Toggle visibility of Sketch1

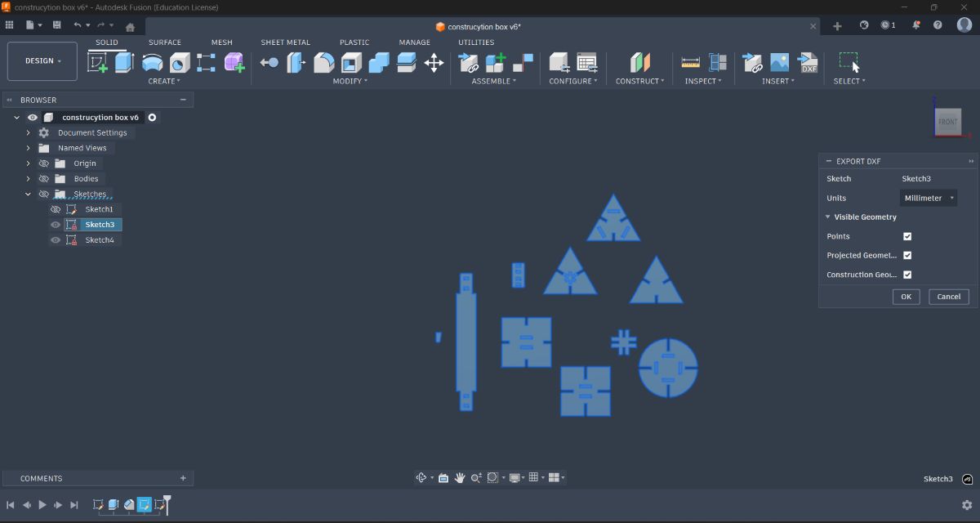point(56,208)
